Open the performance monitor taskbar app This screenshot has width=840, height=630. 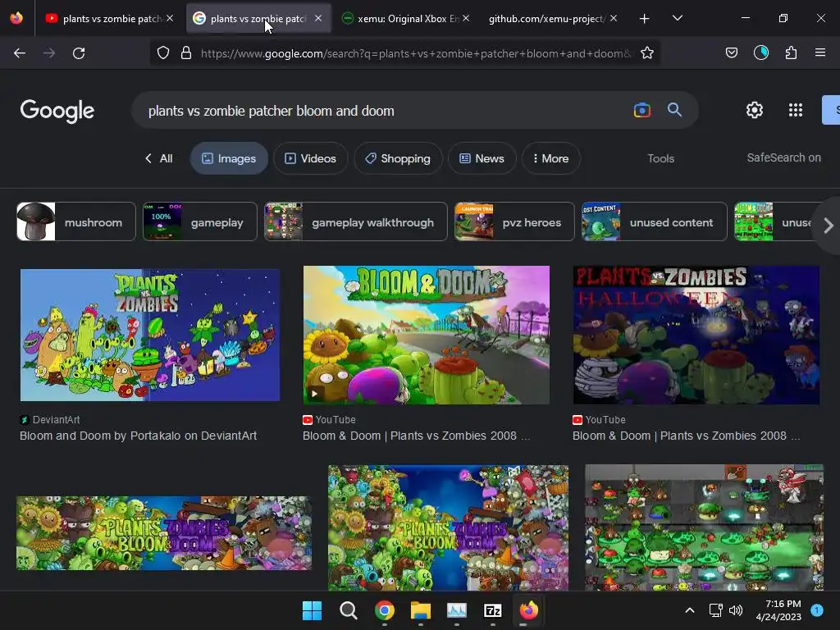tap(456, 610)
